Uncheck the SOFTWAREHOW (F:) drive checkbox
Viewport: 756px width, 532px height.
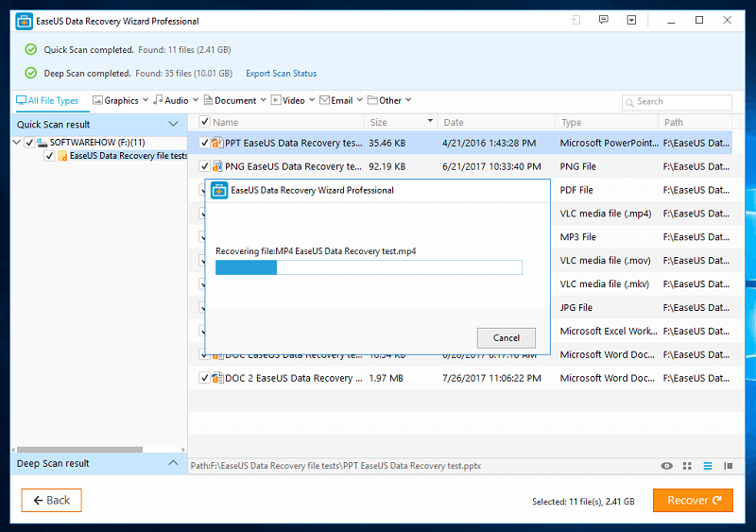click(29, 143)
